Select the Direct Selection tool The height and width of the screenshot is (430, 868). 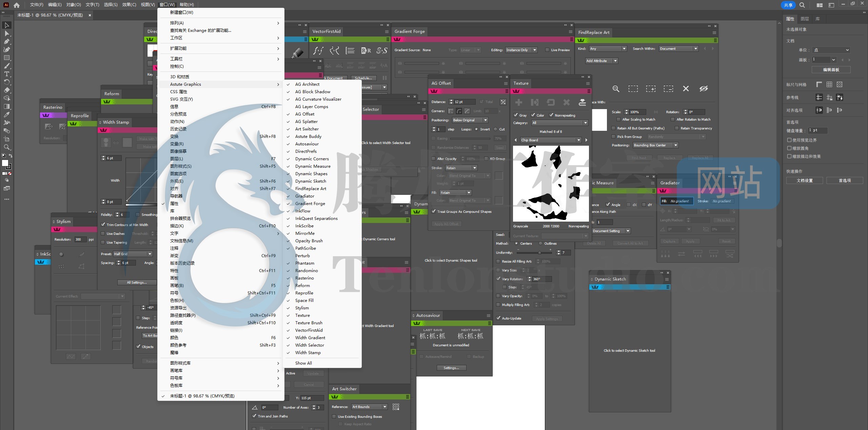6,34
